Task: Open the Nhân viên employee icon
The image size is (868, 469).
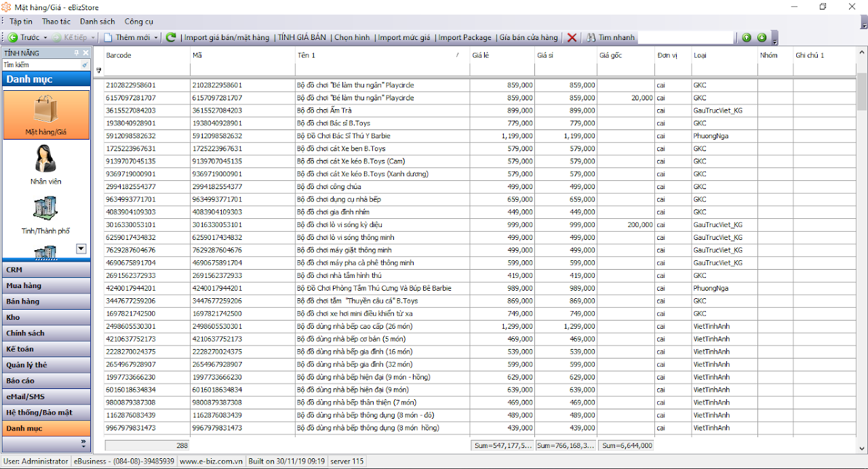Action: [x=46, y=165]
